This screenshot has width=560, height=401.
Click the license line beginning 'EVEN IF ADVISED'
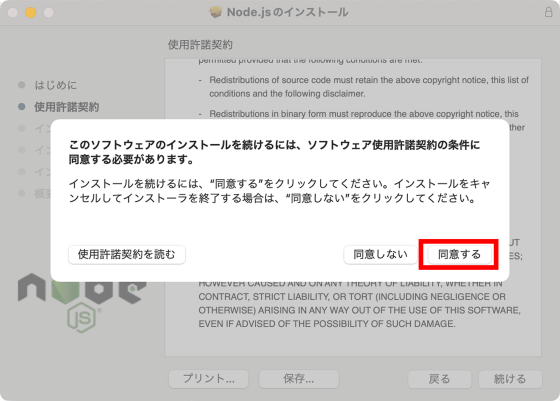tap(327, 324)
